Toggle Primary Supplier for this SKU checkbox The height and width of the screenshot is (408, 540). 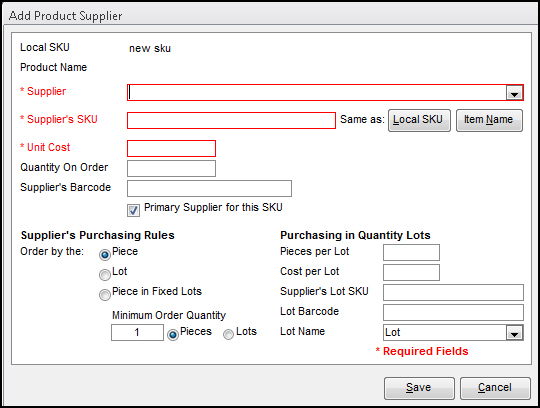click(x=133, y=210)
